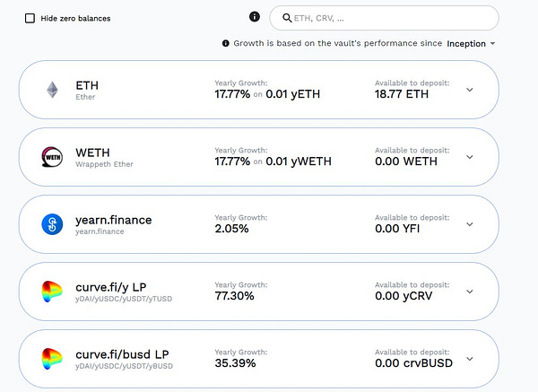Click the yearn.finance vault title
This screenshot has height=392, width=538.
click(114, 220)
